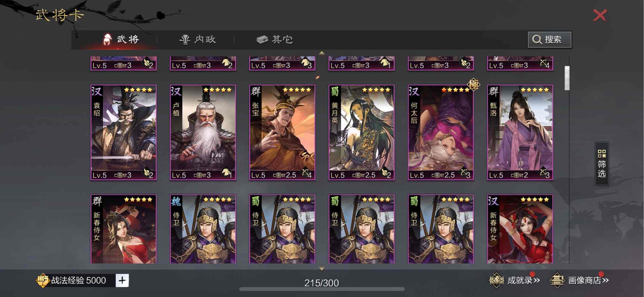Click the 蜀 faction badge on 黄月英's card

tap(335, 91)
